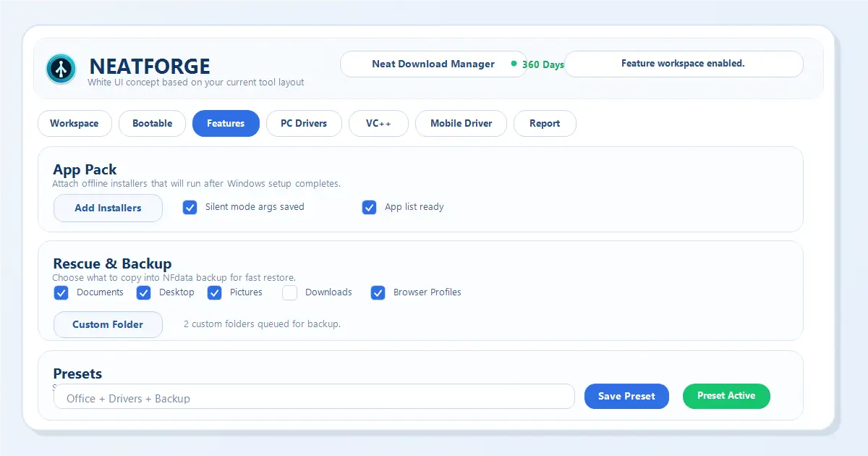The image size is (868, 456).
Task: Switch to the Bootable tab
Action: pos(153,124)
